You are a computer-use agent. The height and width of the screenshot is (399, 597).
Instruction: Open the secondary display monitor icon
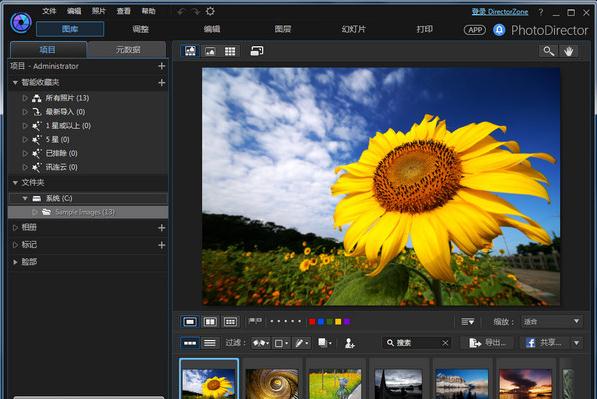(x=257, y=51)
